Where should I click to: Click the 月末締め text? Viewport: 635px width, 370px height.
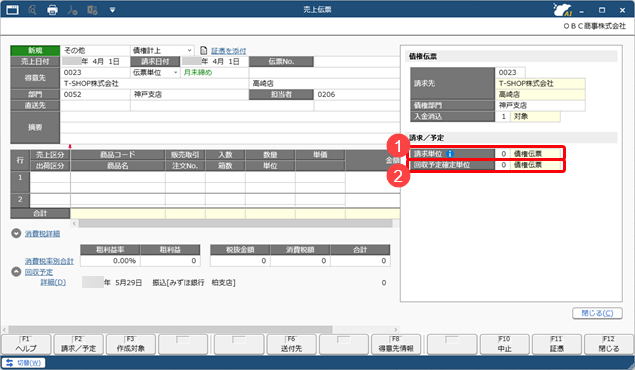pos(198,72)
